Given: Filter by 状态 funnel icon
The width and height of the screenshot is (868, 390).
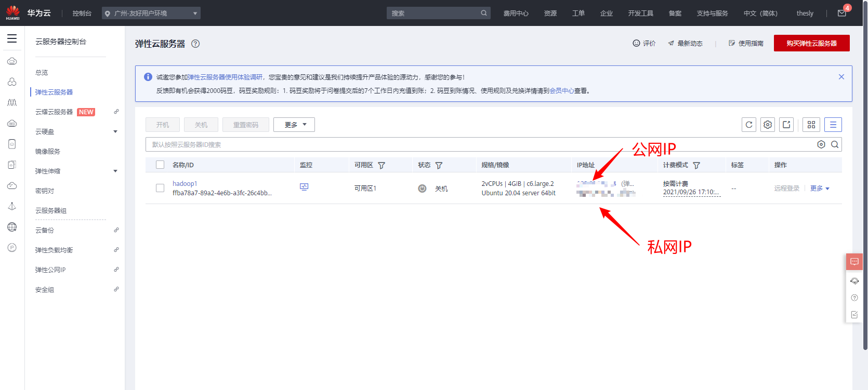Looking at the screenshot, I should point(439,165).
